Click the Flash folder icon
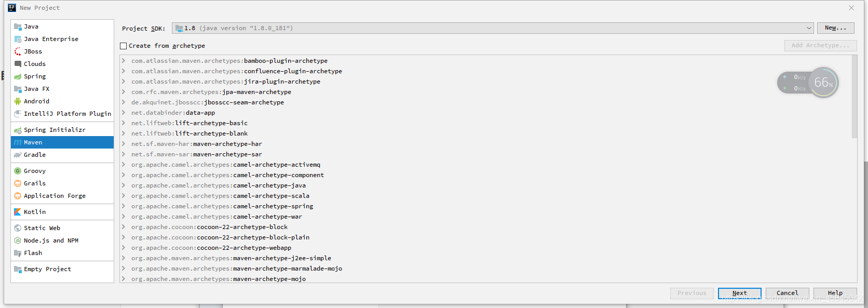868x308 pixels. click(x=18, y=253)
